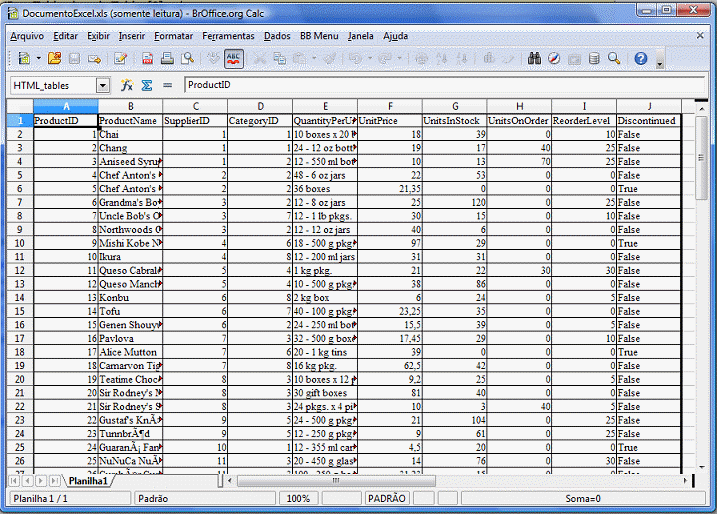Image resolution: width=717 pixels, height=514 pixels.
Task: Click the Zoom magnifier icon
Action: (x=614, y=59)
